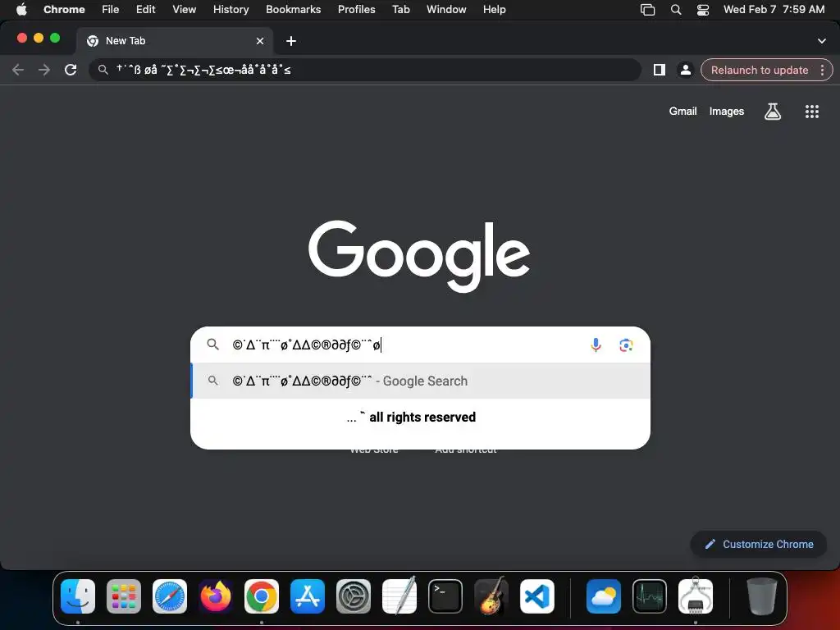Click the Stage Manager windows icon in menu bar
840x630 pixels.
tap(648, 10)
